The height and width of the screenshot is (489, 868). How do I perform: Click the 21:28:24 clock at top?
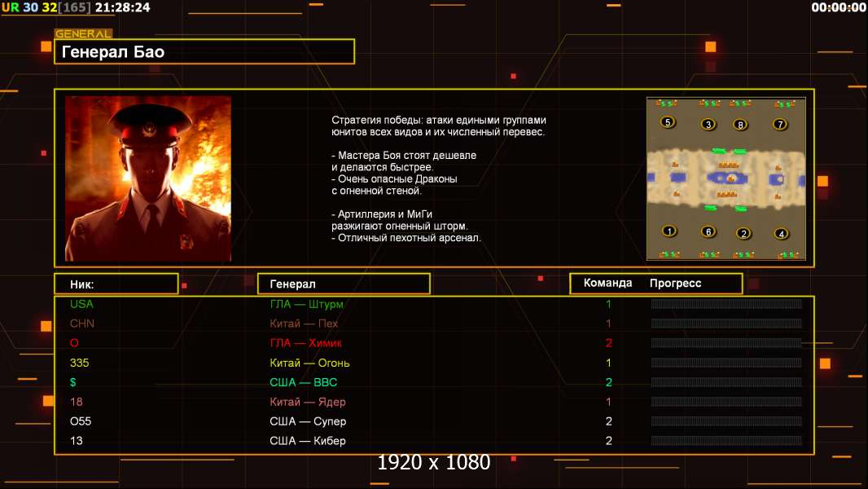pyautogui.click(x=122, y=7)
